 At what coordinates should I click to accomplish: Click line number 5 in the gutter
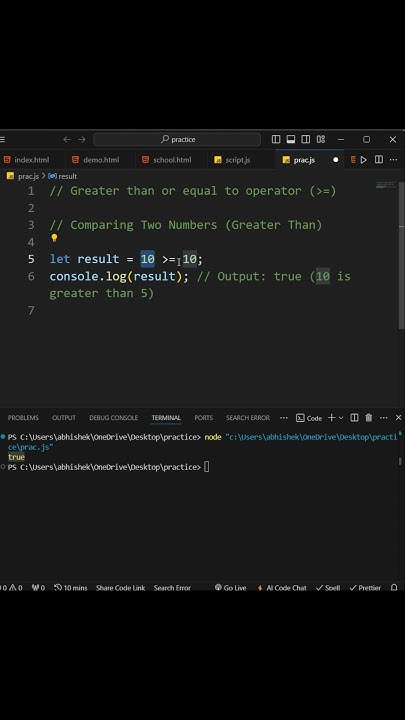pos(31,259)
